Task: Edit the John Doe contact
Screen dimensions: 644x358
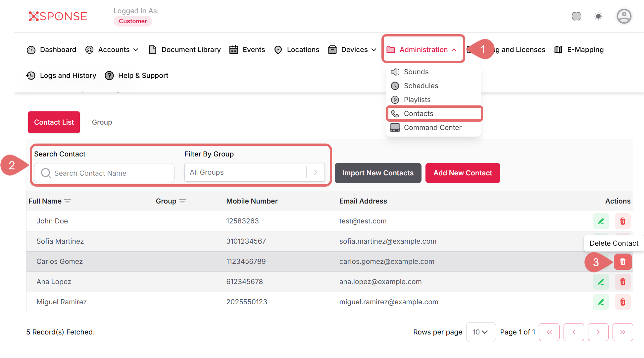Action: click(x=601, y=221)
